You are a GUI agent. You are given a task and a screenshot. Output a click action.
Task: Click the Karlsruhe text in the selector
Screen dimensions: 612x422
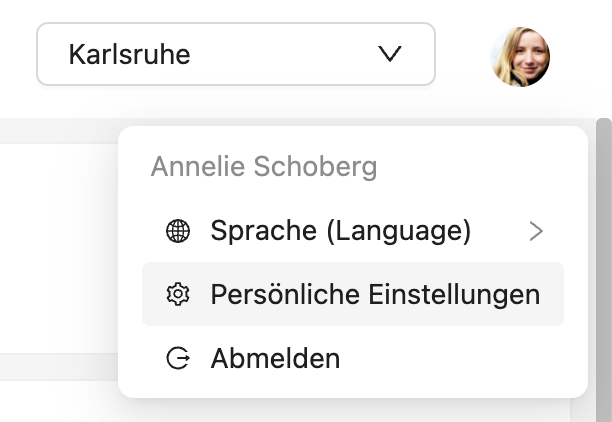pyautogui.click(x=129, y=54)
